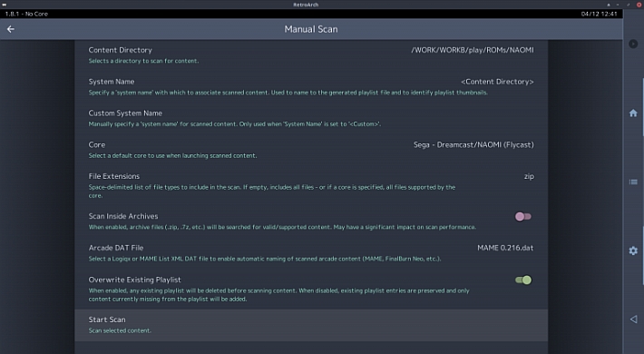Go back using the left arrow icon
The image size is (644, 354).
coord(11,29)
